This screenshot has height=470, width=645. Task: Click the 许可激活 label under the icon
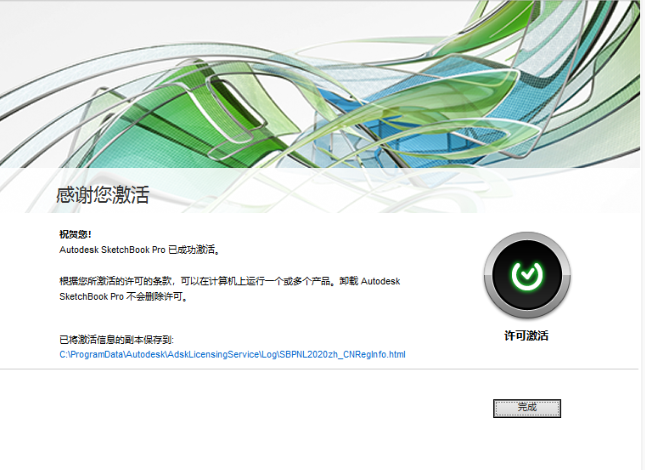click(526, 336)
